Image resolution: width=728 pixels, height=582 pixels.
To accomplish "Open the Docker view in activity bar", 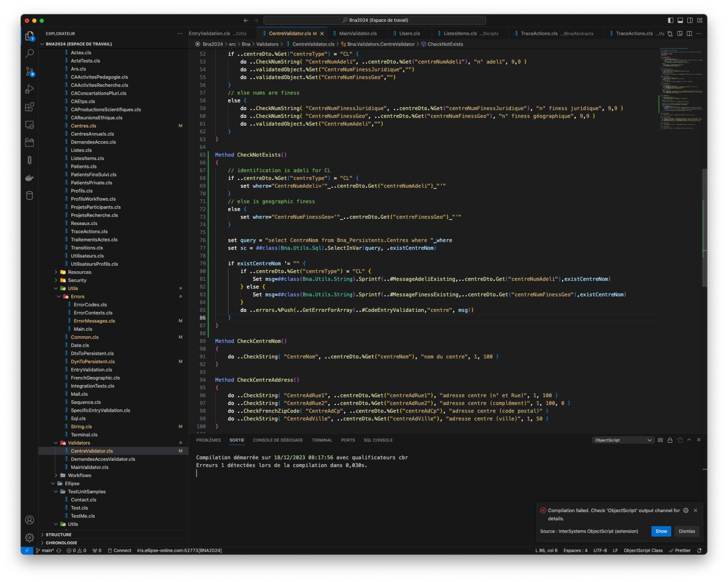I will 30,178.
